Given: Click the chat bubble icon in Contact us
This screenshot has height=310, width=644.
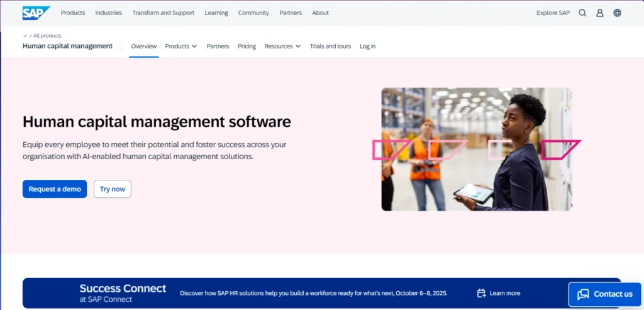Looking at the screenshot, I should [583, 294].
